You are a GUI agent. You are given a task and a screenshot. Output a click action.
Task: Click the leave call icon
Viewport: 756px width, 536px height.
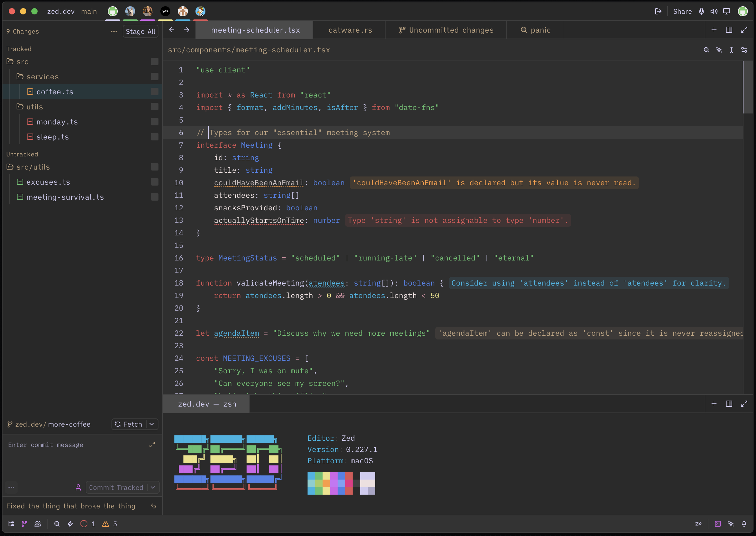658,11
